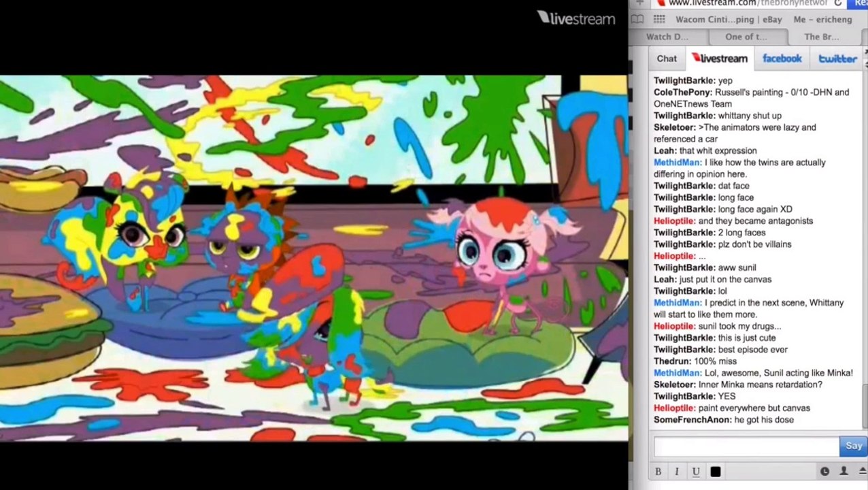Open the 'Wacom Cinti...ping | eBay' bookmark
Screen dimensions: 868x490
[729, 20]
